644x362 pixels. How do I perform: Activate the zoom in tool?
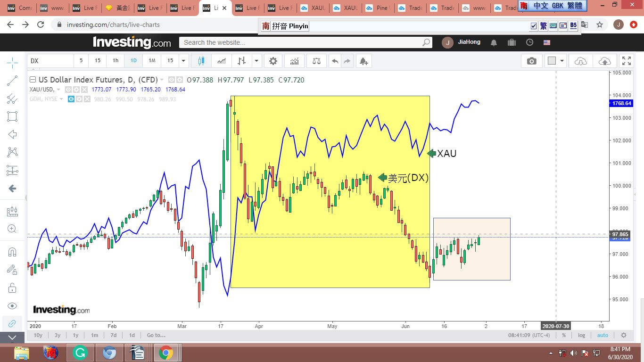12,229
